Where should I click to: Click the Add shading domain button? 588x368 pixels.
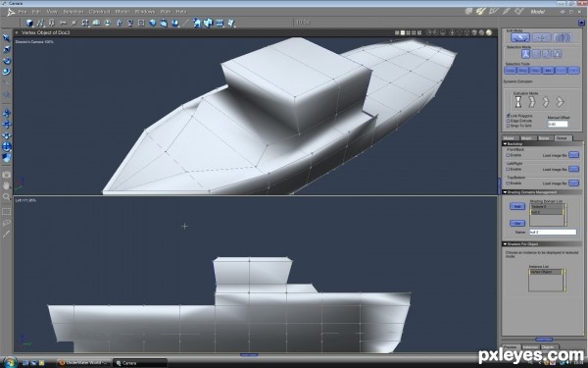coord(517,206)
